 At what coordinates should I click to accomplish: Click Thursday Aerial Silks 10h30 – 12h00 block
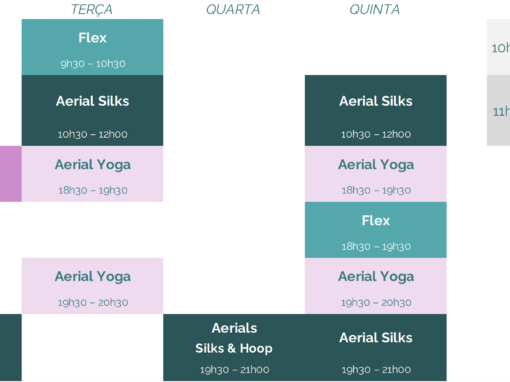tap(376, 110)
